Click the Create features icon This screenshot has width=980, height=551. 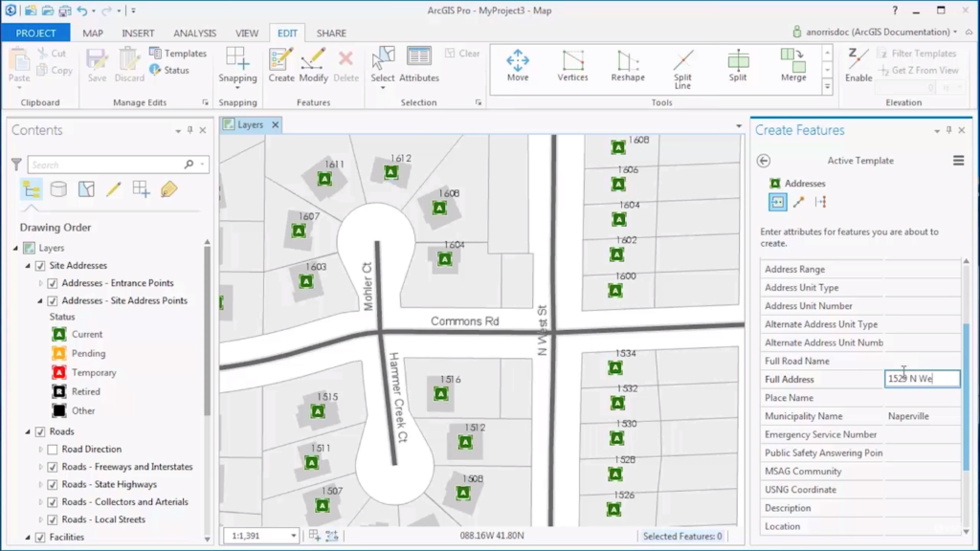pyautogui.click(x=281, y=65)
